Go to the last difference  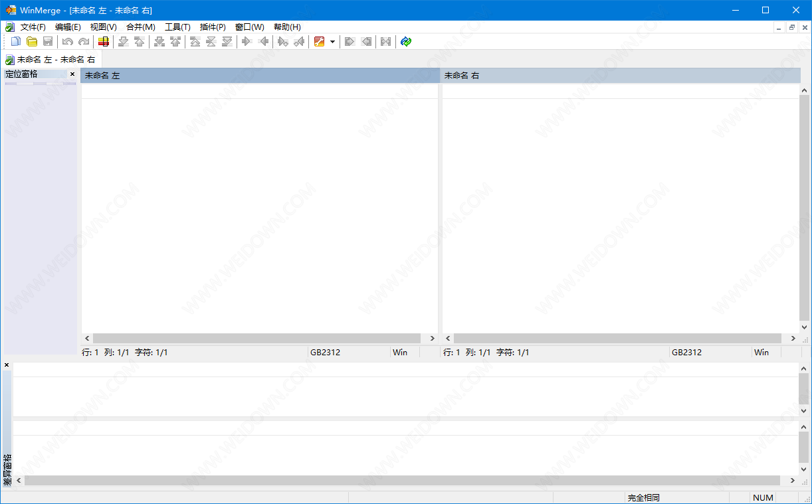227,41
